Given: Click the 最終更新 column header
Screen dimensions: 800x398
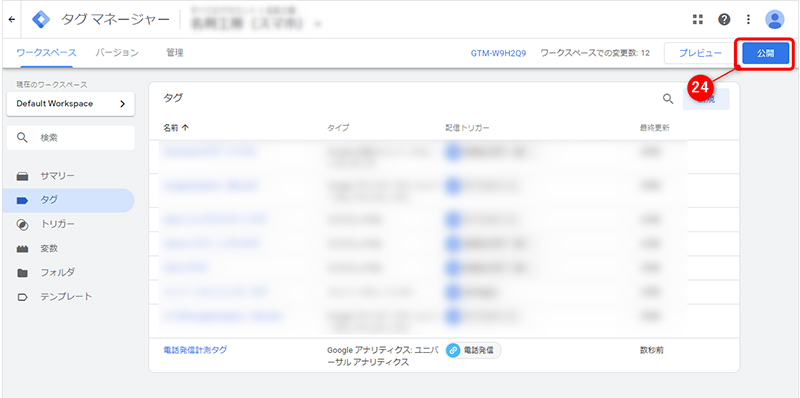Looking at the screenshot, I should (x=655, y=128).
